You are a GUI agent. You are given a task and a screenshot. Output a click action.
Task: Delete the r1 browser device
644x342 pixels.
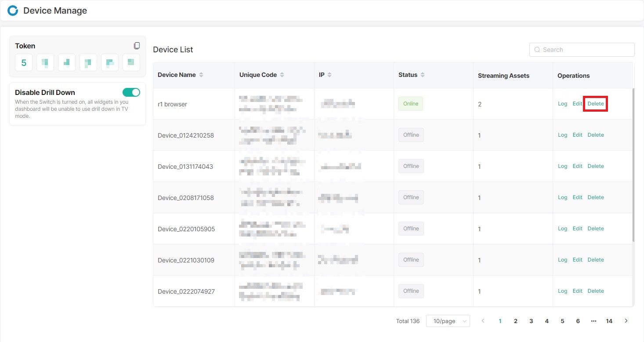click(596, 104)
